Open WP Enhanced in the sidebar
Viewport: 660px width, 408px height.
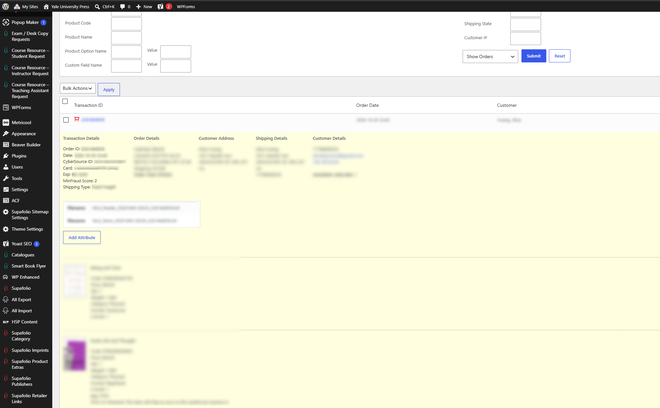coord(26,277)
